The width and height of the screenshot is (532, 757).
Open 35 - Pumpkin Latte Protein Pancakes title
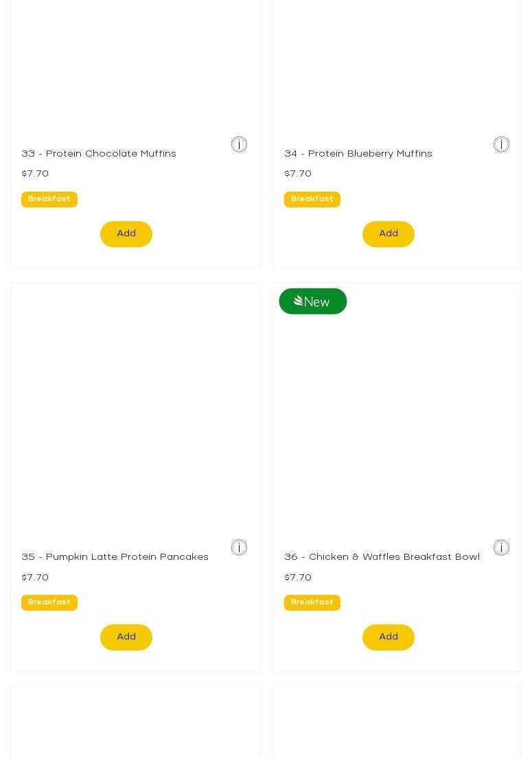pos(115,557)
